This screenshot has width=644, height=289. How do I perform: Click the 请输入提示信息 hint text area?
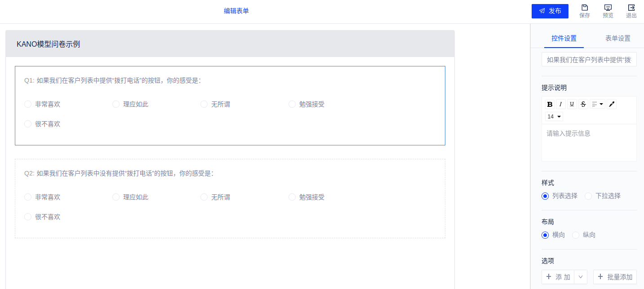[x=589, y=142]
